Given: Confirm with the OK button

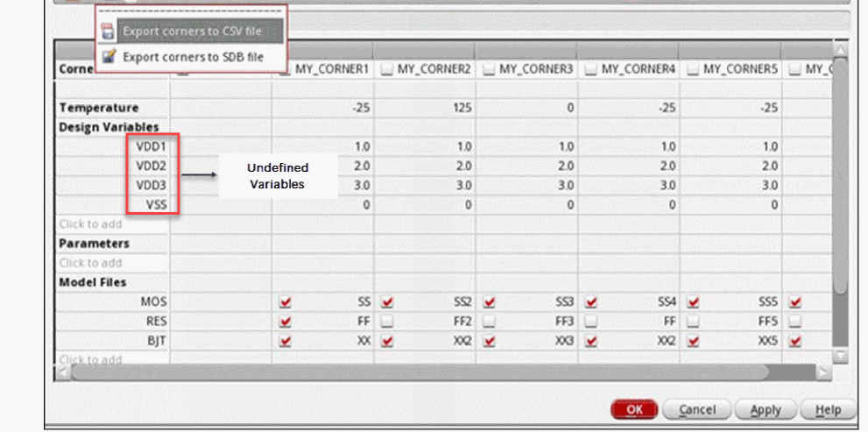Looking at the screenshot, I should (634, 410).
